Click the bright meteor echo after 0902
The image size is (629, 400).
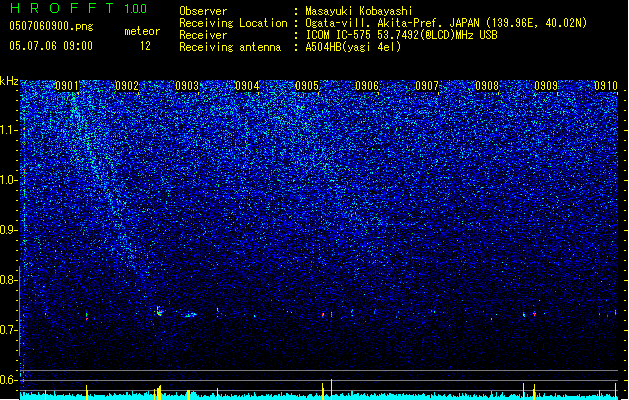click(x=159, y=311)
